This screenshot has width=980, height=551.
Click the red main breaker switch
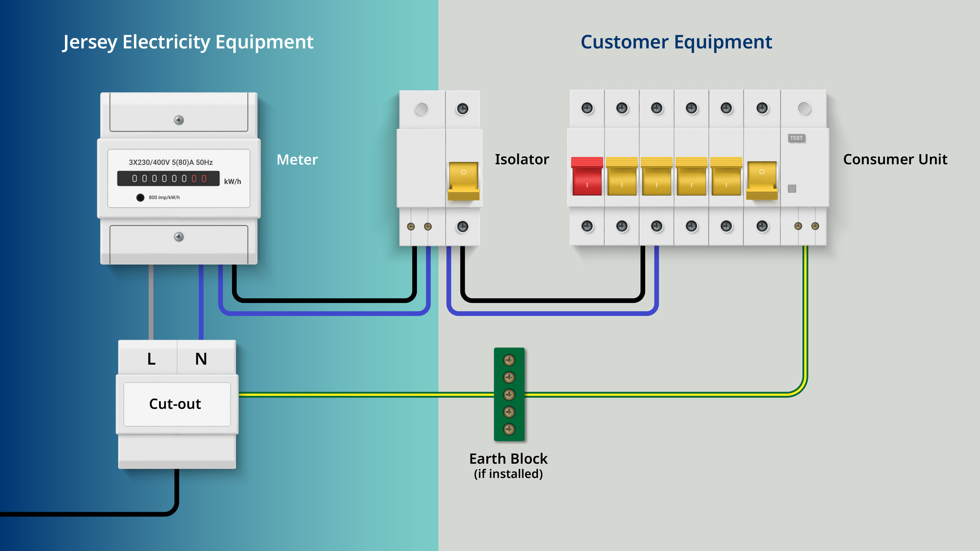coord(587,176)
